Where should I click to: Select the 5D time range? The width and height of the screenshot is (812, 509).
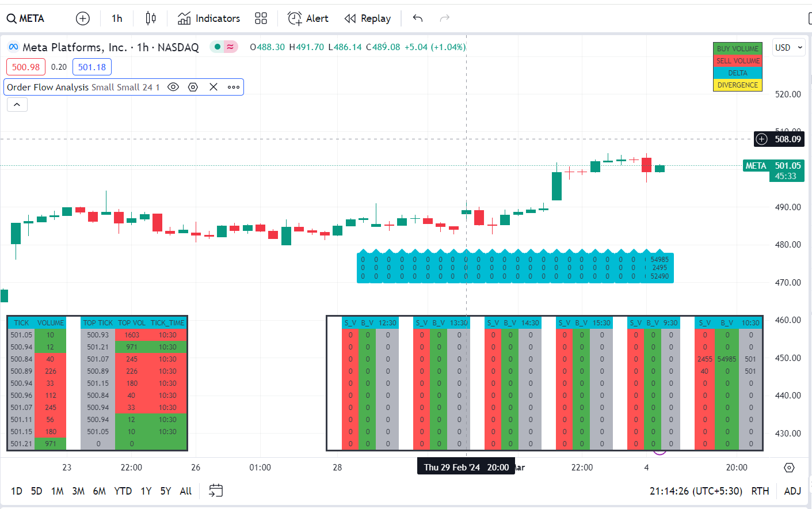point(36,491)
